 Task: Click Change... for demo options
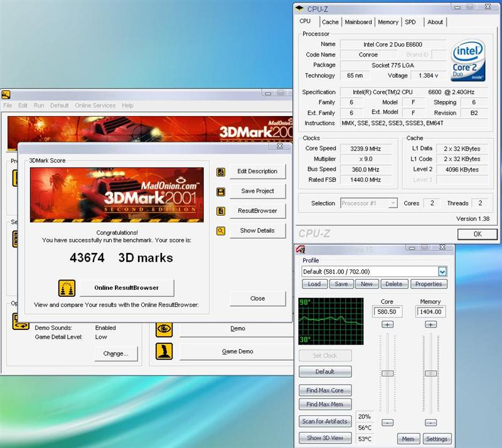coord(116,353)
